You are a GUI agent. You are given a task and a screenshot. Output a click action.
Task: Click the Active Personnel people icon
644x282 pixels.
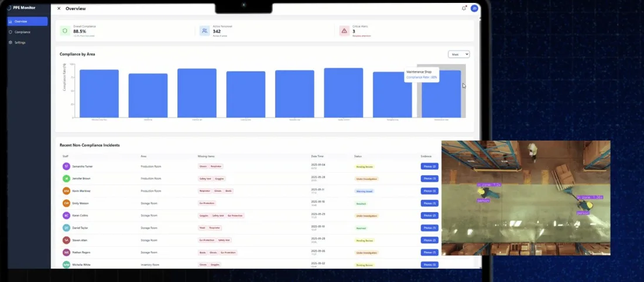(x=204, y=30)
